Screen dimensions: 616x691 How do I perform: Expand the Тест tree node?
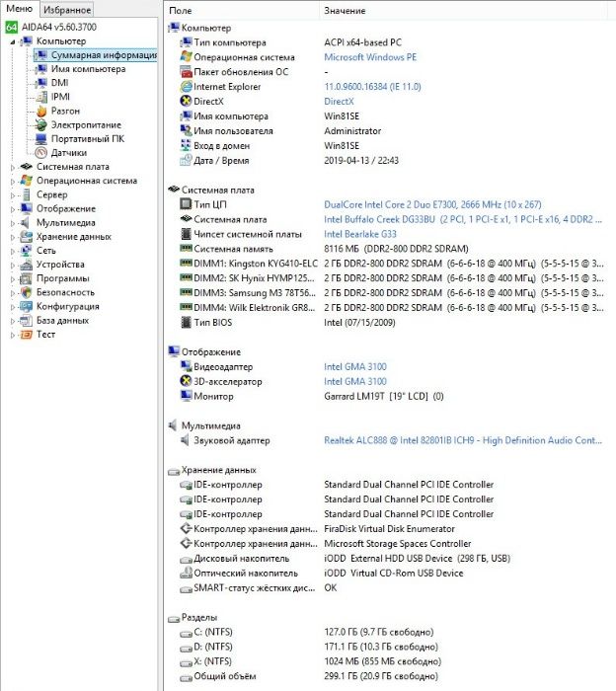[13, 336]
